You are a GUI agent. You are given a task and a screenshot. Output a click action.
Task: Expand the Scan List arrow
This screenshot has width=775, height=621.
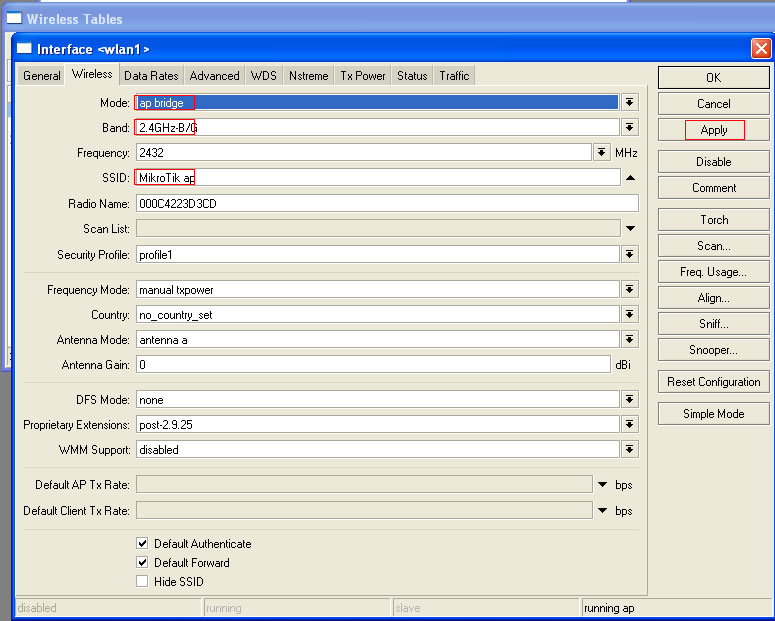pyautogui.click(x=630, y=228)
